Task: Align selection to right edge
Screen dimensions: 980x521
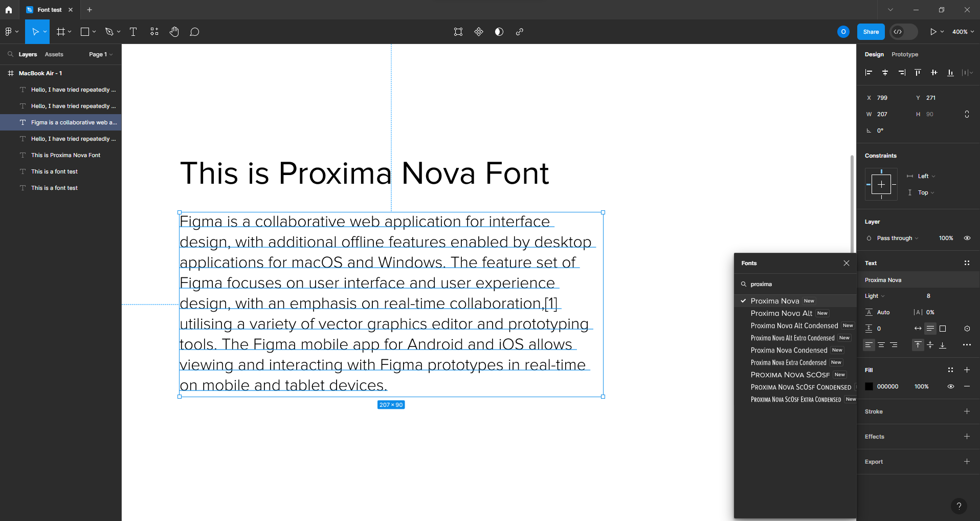Action: coord(901,73)
